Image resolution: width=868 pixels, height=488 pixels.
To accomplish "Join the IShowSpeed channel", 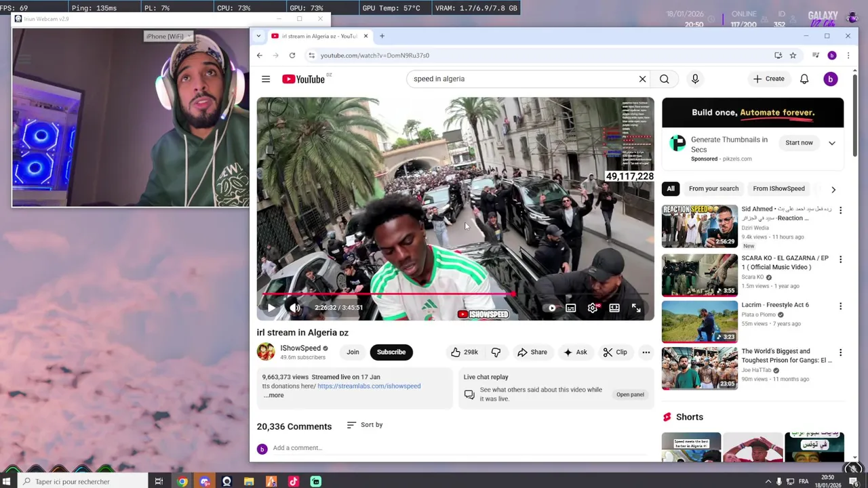I will [x=353, y=352].
